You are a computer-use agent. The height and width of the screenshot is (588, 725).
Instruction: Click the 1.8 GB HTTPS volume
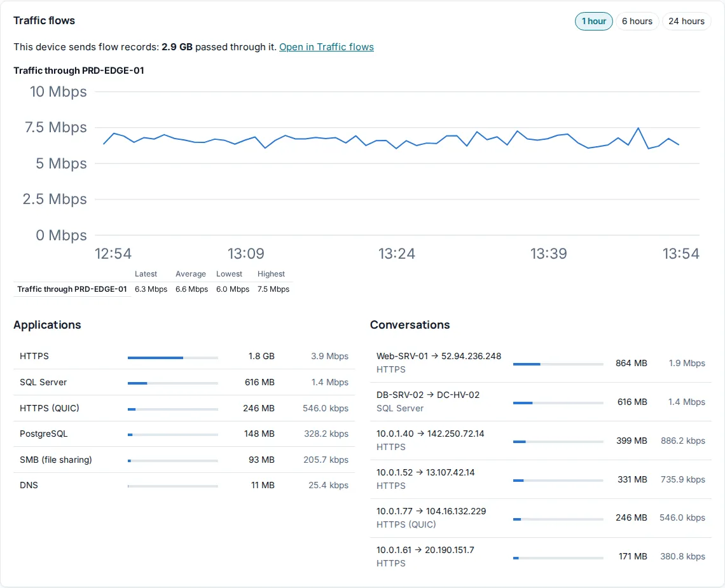point(261,356)
